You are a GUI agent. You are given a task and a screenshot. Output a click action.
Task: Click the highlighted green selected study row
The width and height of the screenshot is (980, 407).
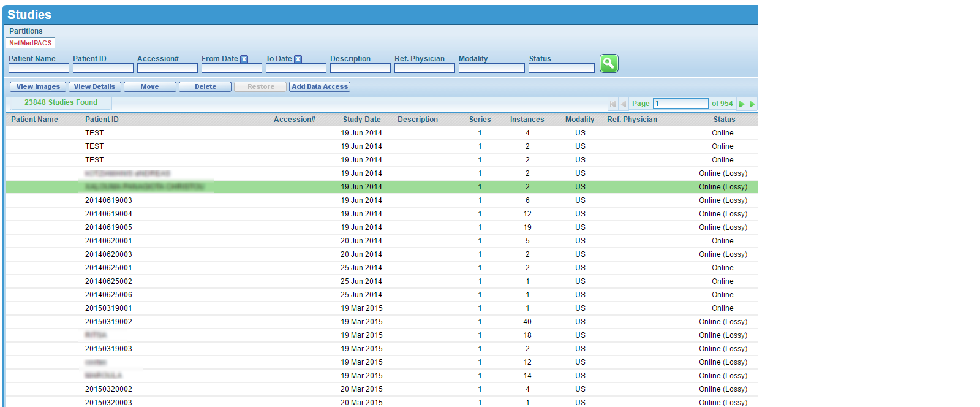pos(382,187)
